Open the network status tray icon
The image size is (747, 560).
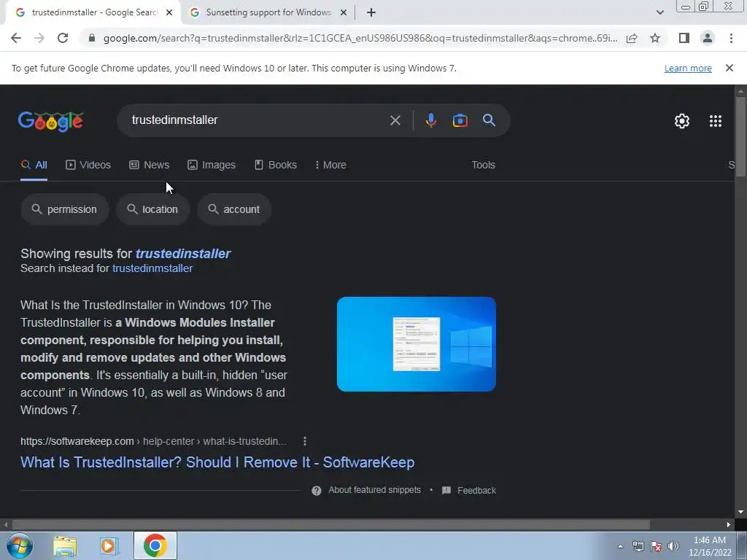pyautogui.click(x=638, y=546)
